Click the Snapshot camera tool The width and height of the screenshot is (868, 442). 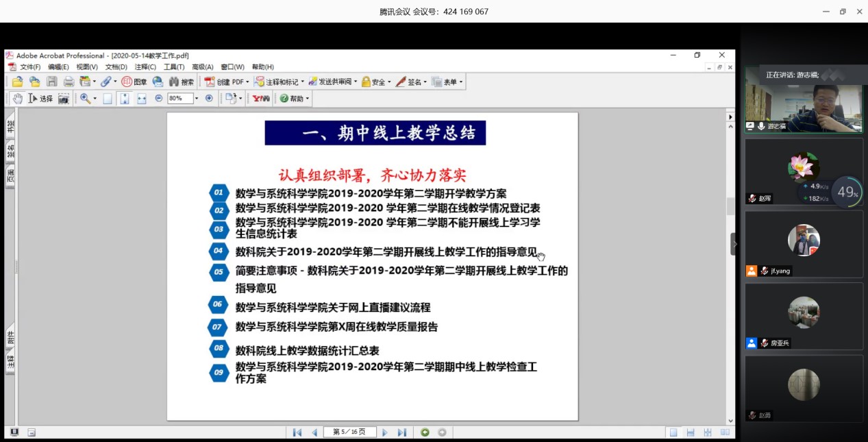(x=63, y=99)
